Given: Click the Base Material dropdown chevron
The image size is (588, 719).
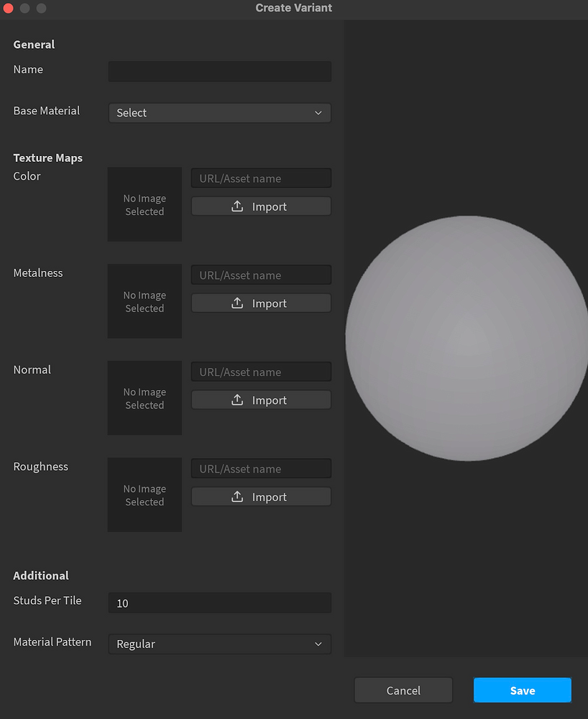Looking at the screenshot, I should click(x=318, y=113).
